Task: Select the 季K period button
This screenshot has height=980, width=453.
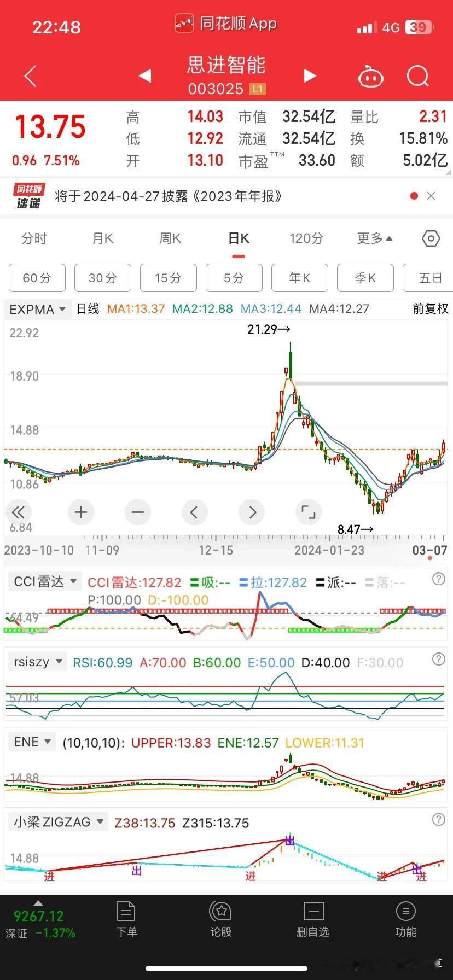Action: point(365,278)
